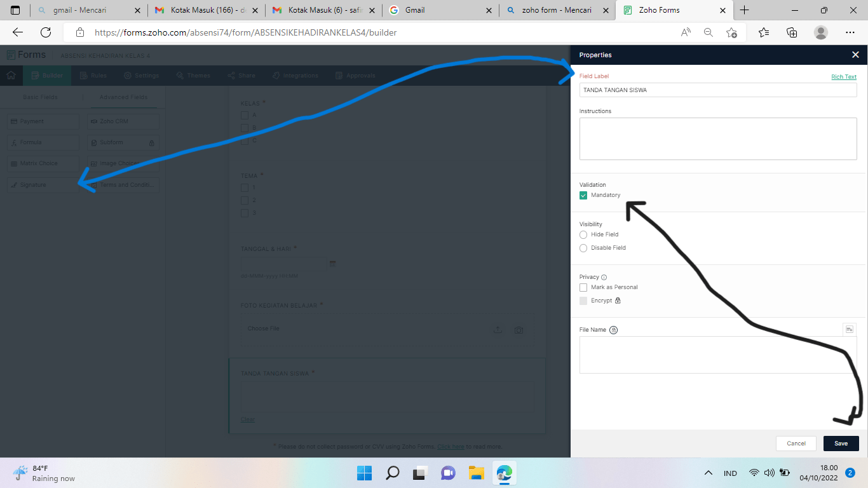Open the insert field icon above File Name box
868x488 pixels.
(x=850, y=329)
